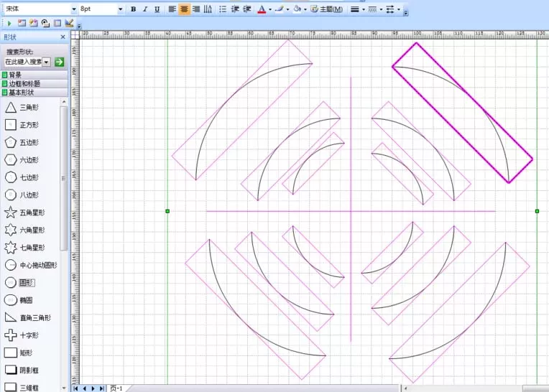
Task: Open the 背景 stencil
Action: click(x=34, y=75)
